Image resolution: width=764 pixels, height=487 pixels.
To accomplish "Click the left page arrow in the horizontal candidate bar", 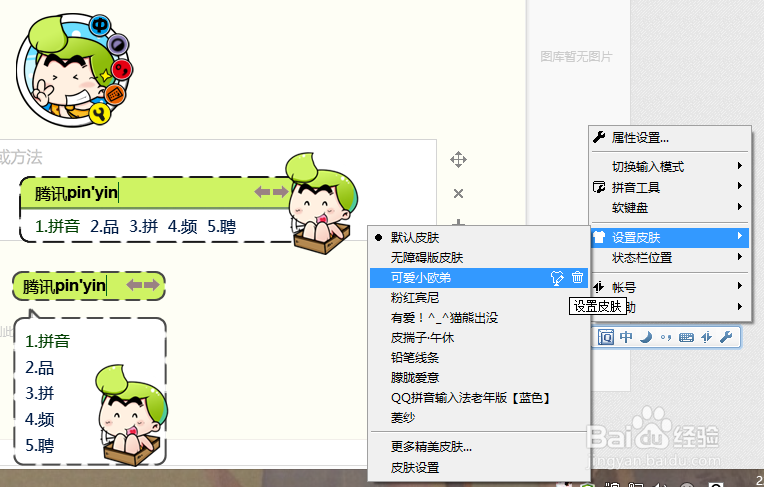I will point(262,192).
